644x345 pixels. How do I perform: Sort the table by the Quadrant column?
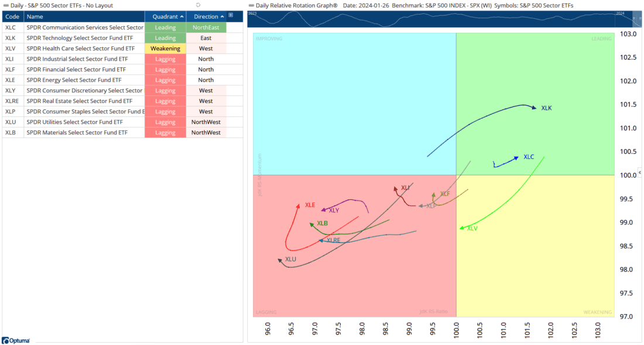coord(165,16)
